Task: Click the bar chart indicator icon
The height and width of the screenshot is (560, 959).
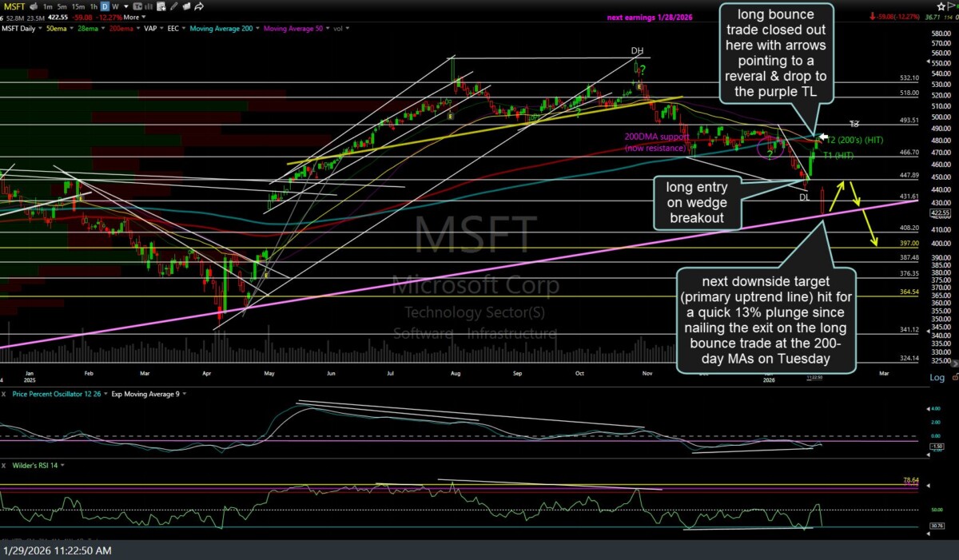Action: [x=147, y=6]
